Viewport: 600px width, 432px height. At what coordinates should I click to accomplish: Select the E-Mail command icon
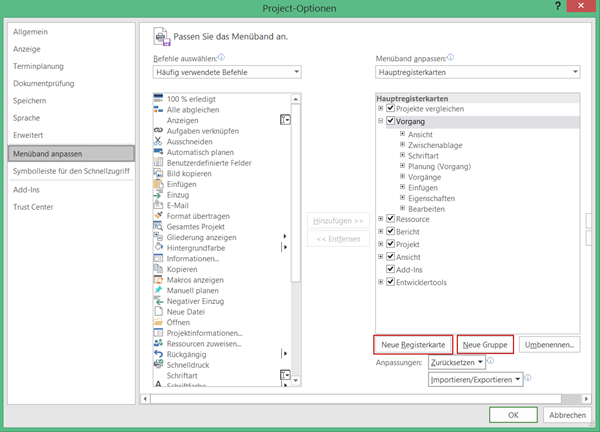click(x=158, y=205)
